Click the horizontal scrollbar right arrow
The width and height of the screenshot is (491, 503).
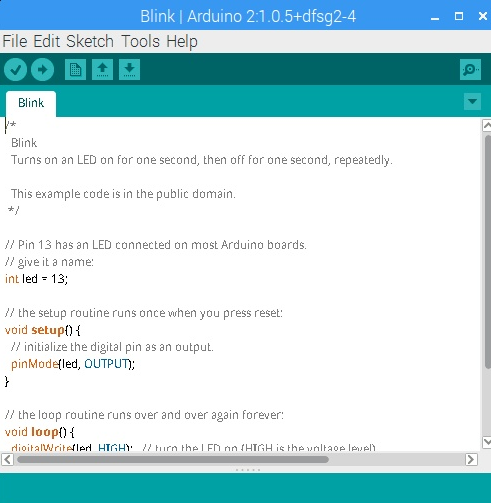coord(471,460)
